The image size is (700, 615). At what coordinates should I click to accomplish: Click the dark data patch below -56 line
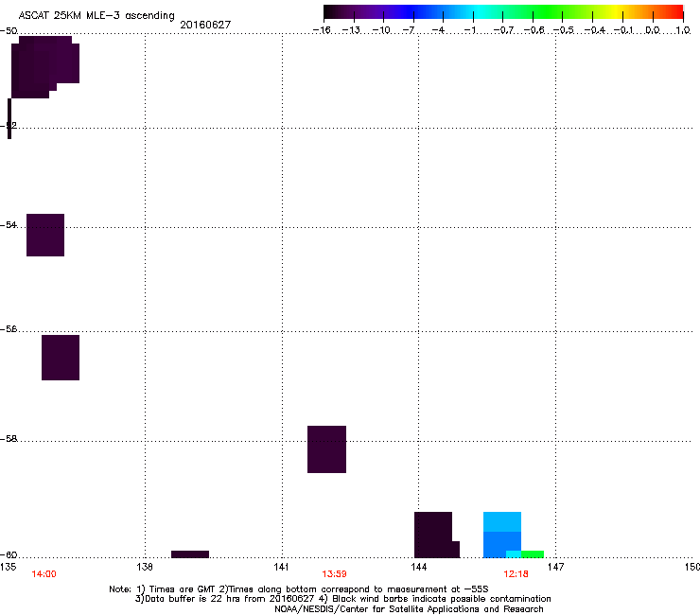61,358
